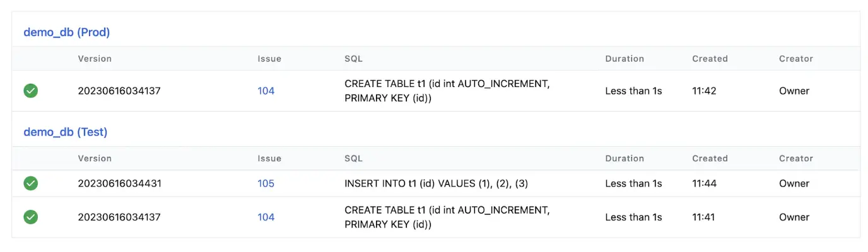Click green success icon in Prod row
868x252 pixels.
coord(31,91)
